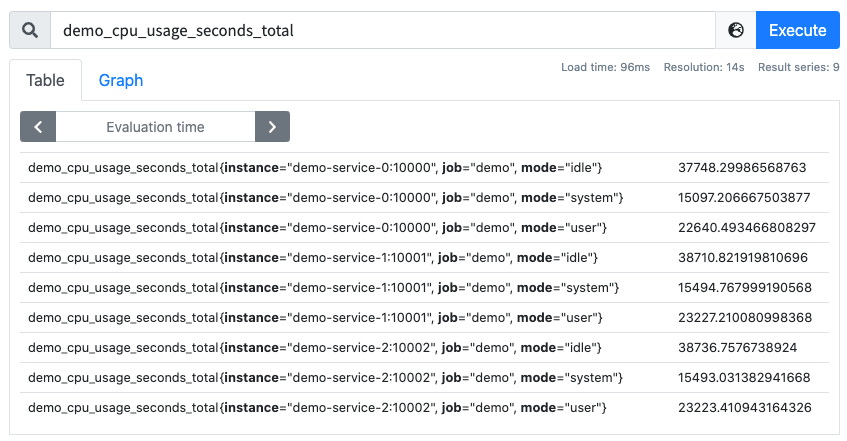Select series demo-service-2:10002 mode user
The image size is (847, 441).
click(x=318, y=408)
